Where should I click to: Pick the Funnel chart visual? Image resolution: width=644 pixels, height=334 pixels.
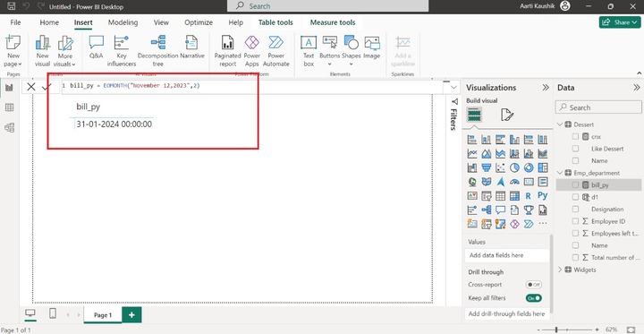tap(487, 167)
